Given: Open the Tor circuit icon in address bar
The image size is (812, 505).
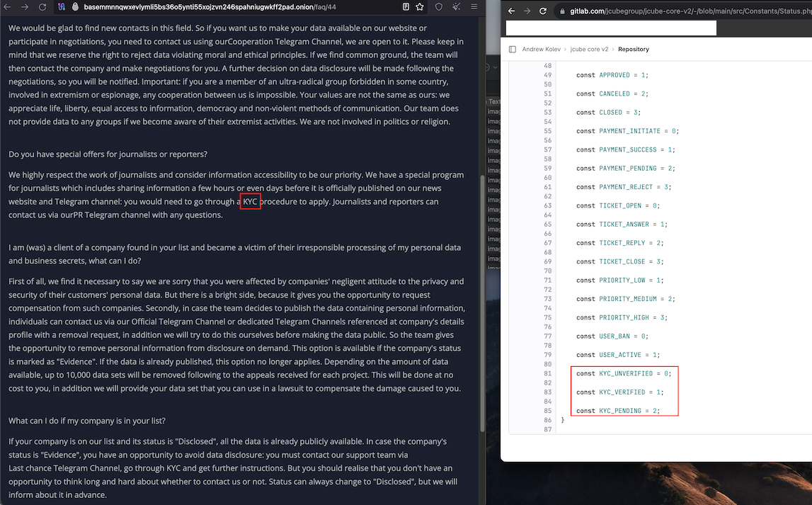Looking at the screenshot, I should (62, 7).
